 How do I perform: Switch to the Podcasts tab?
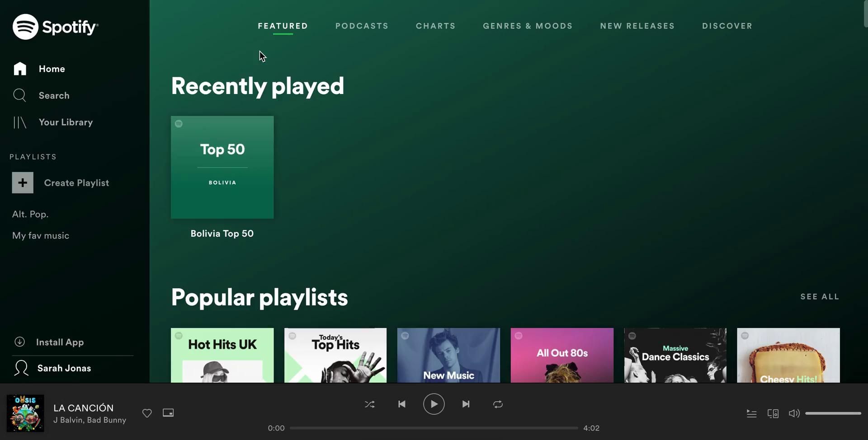[x=362, y=26]
